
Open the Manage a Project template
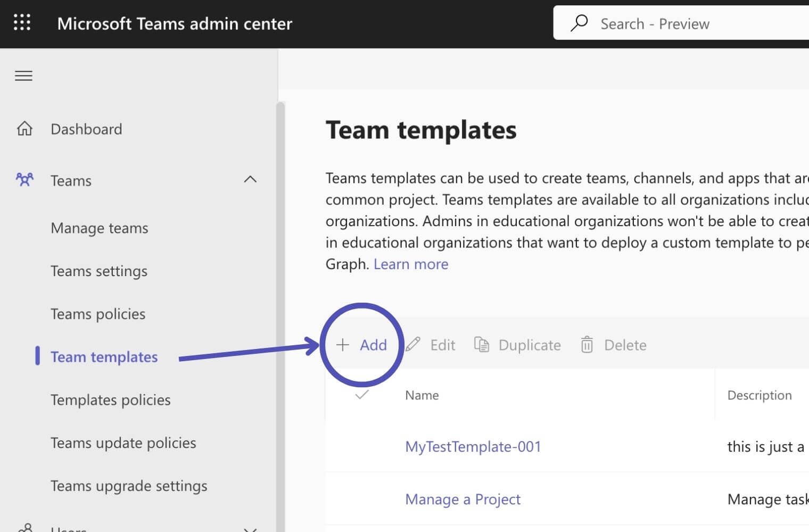click(x=463, y=499)
